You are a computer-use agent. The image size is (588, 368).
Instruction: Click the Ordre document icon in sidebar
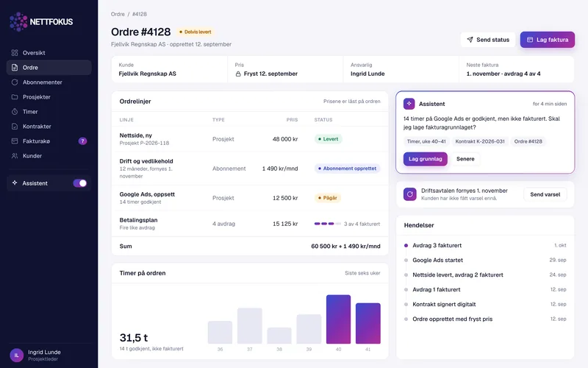[15, 68]
